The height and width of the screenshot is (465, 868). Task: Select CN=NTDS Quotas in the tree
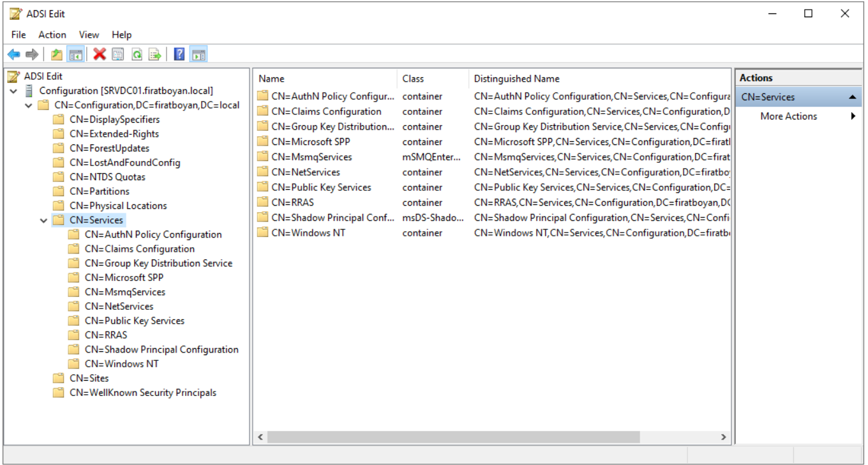click(x=108, y=177)
